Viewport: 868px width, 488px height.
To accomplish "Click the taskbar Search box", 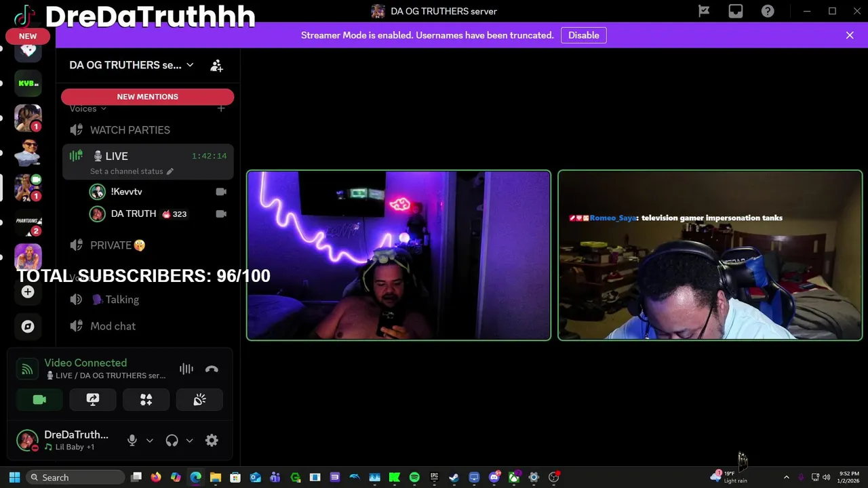I will pos(75,477).
